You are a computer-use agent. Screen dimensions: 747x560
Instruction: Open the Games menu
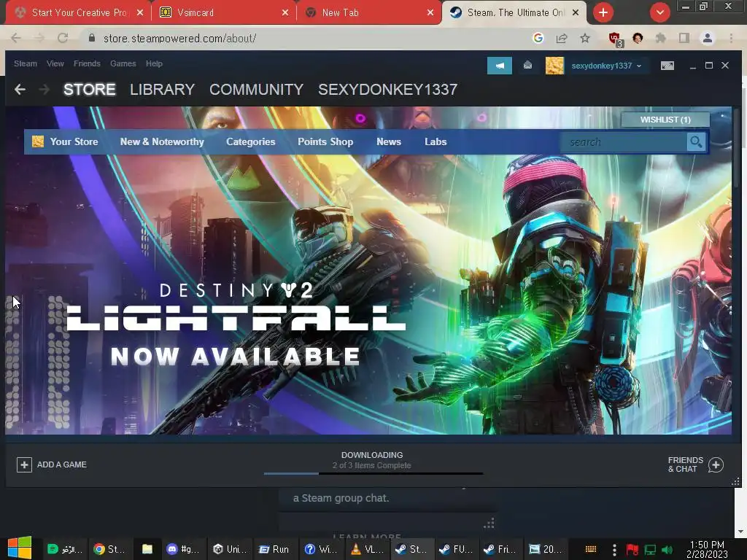click(123, 63)
